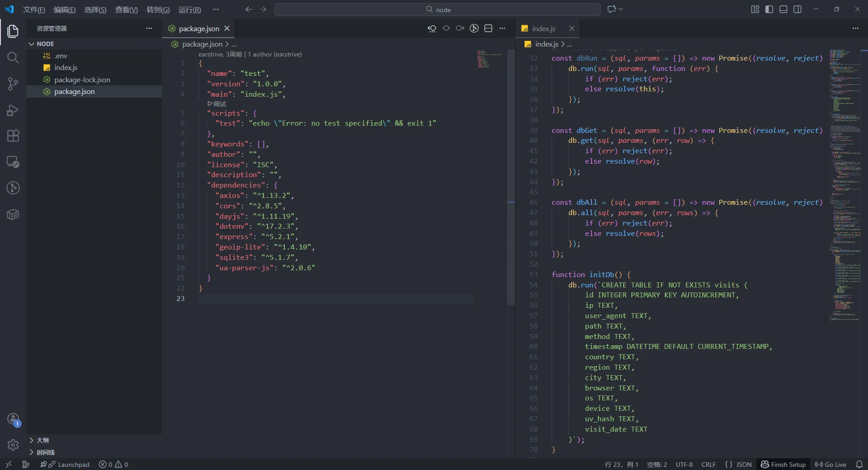Viewport: 868px width, 470px height.
Task: Click the notifications bell in status bar
Action: click(x=859, y=465)
